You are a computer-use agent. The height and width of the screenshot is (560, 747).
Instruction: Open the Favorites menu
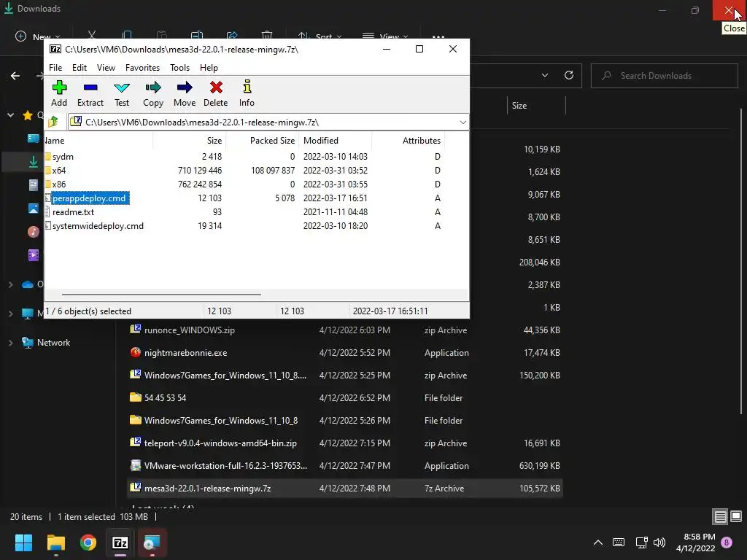(142, 68)
